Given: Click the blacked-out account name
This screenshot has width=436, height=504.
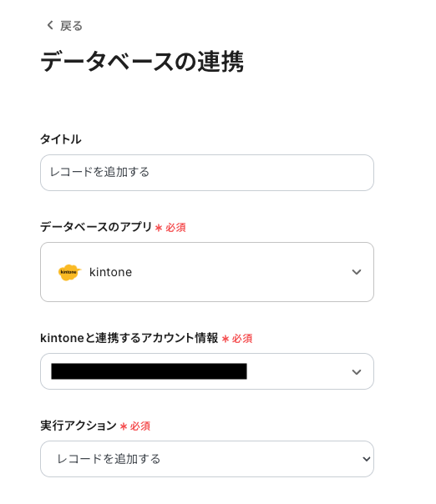Looking at the screenshot, I should (149, 371).
